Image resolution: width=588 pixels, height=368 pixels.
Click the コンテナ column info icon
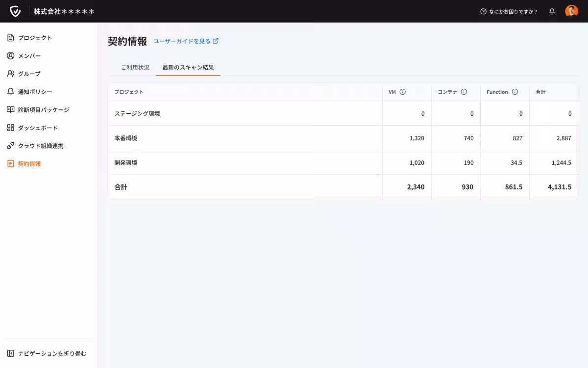coord(465,92)
